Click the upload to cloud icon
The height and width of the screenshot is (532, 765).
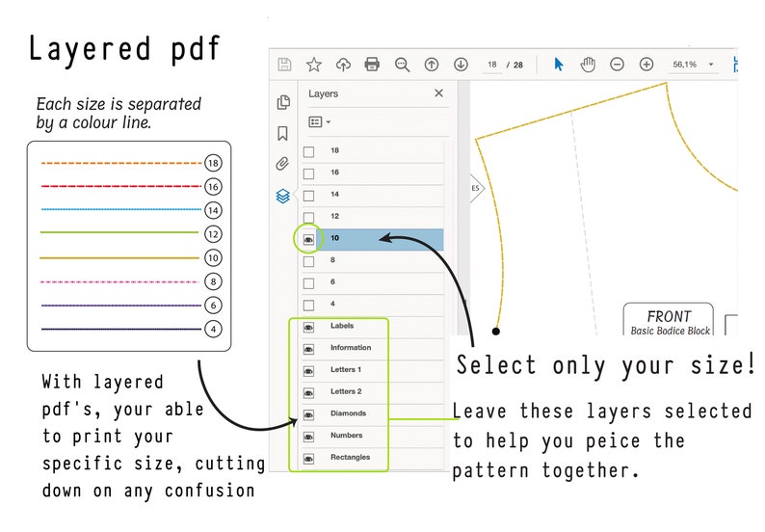(343, 65)
